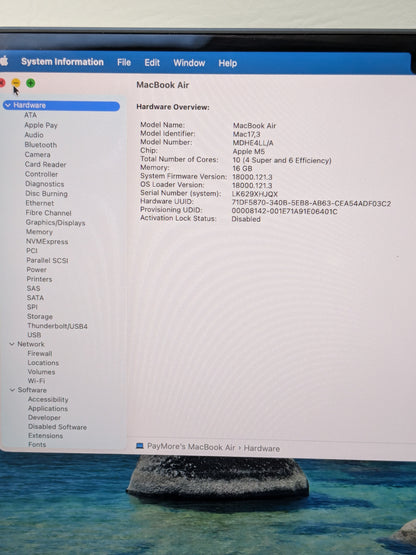Click the 16 GB memory value
Viewport: 416px width, 555px height.
[242, 168]
